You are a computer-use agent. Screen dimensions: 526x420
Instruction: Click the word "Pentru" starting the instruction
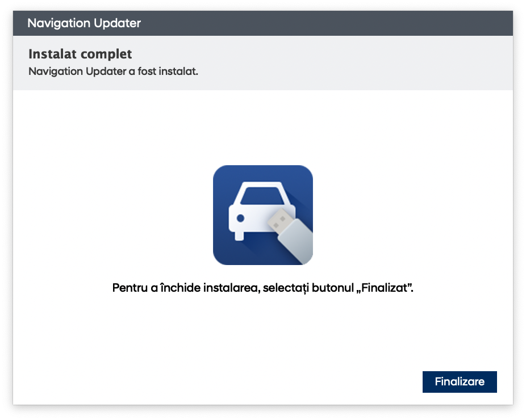pyautogui.click(x=128, y=288)
